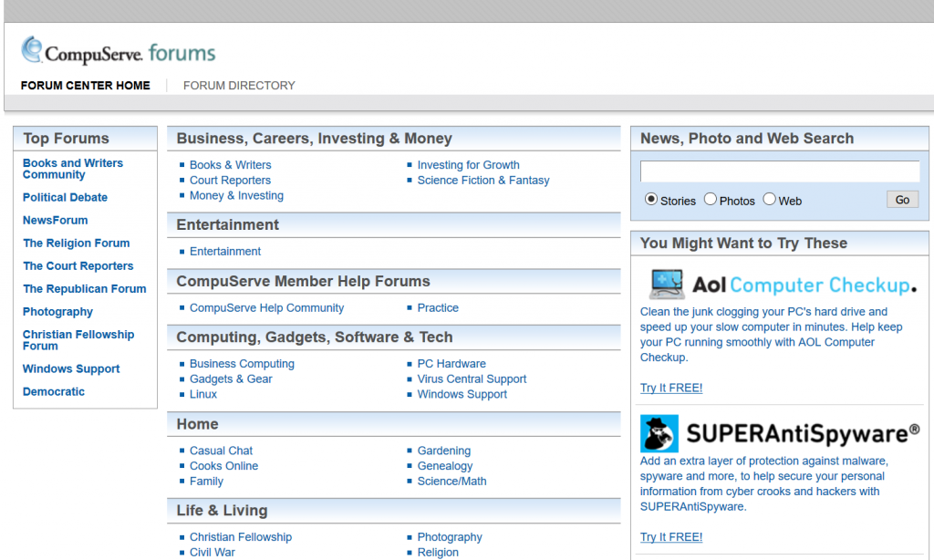Choose the Web search radio button
The width and height of the screenshot is (934, 560).
coord(769,200)
